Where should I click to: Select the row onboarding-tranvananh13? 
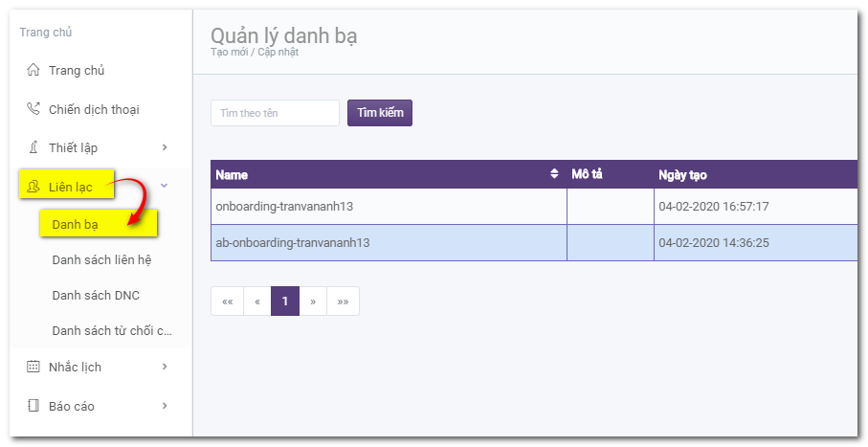click(x=534, y=207)
